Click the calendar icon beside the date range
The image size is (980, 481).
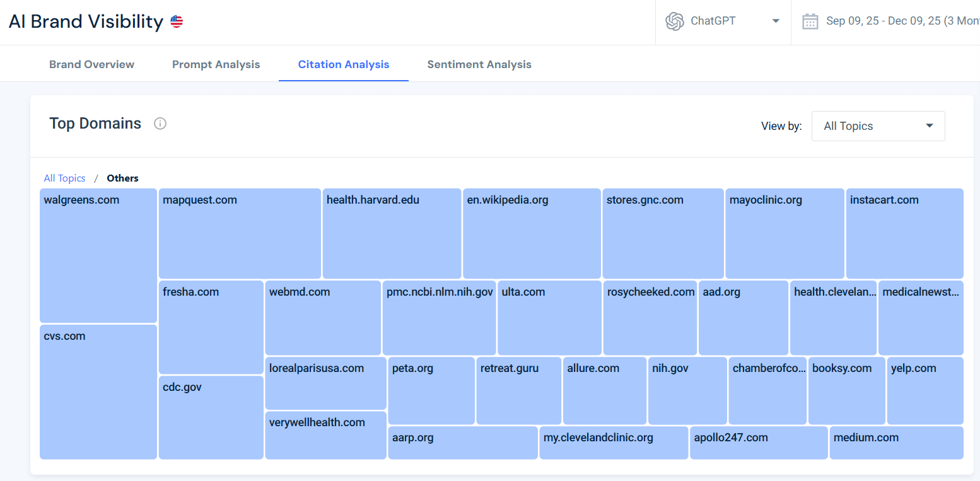(x=810, y=21)
